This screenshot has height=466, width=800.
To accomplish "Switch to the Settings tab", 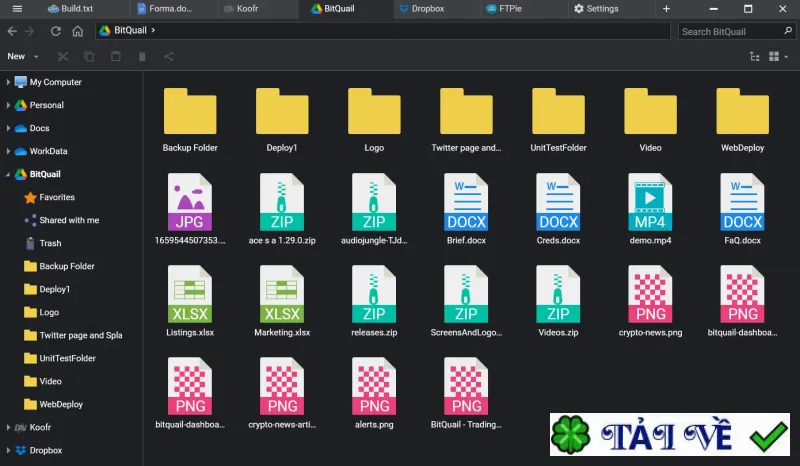I will click(596, 9).
